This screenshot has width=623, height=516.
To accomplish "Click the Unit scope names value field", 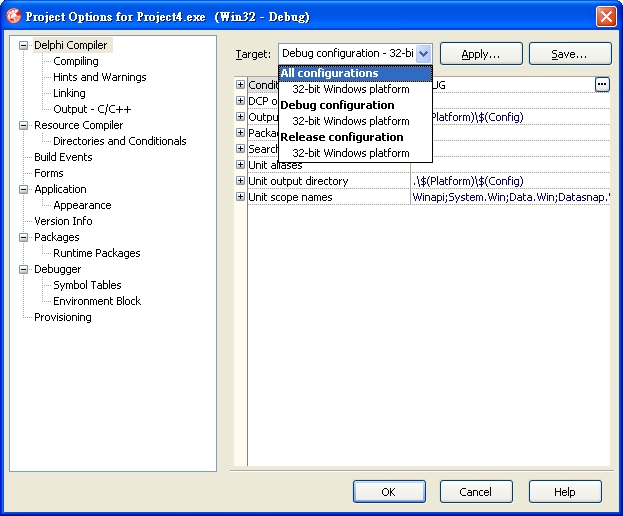I will [510, 197].
